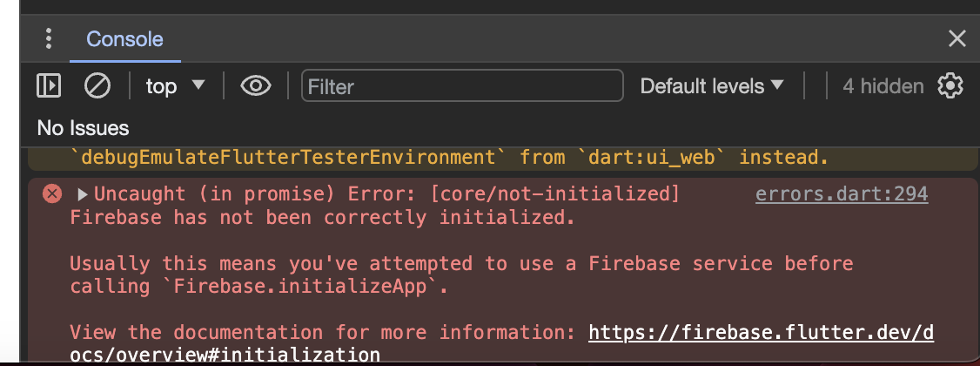
Task: Open the errors.dart:294 source link
Action: [841, 193]
